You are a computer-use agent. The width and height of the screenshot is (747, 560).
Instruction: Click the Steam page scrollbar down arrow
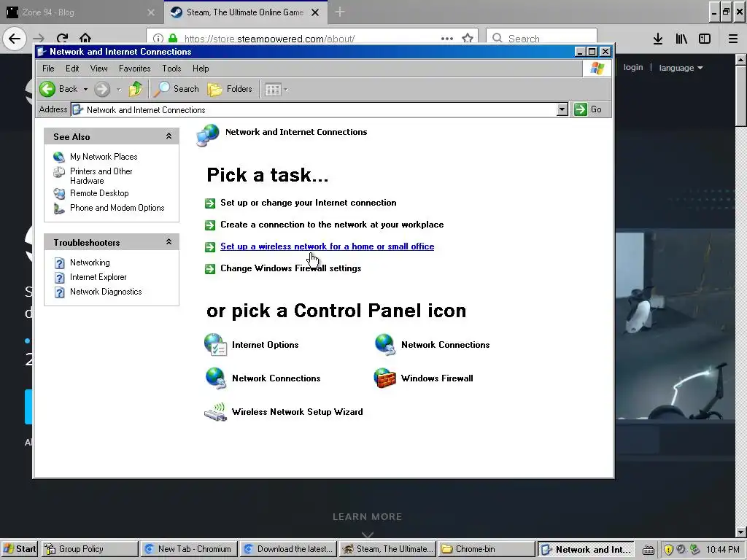[x=741, y=532]
